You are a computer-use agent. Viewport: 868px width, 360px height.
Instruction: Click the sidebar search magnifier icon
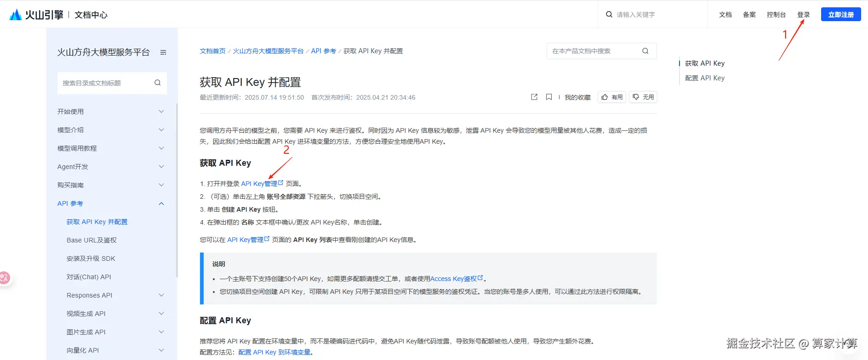click(158, 83)
